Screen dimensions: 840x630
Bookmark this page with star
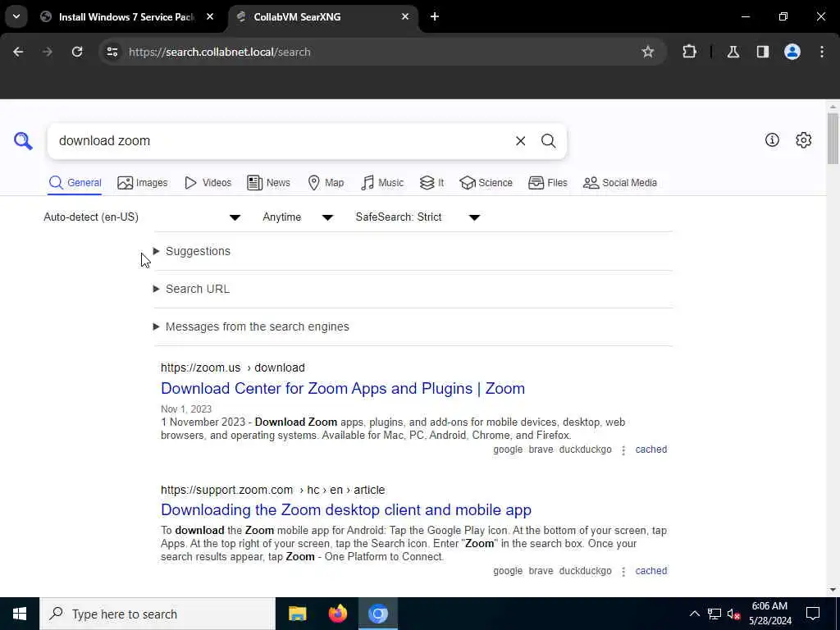pyautogui.click(x=648, y=52)
